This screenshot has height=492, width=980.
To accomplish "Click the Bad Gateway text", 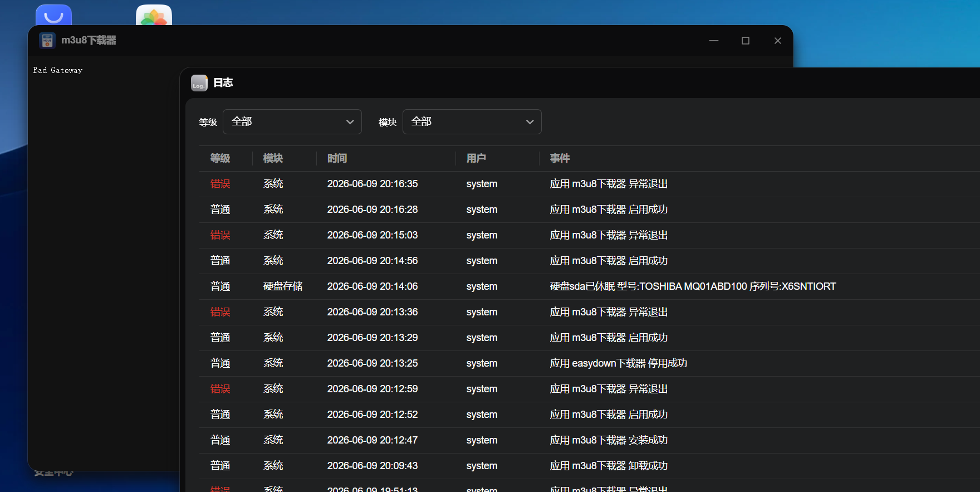I will tap(58, 70).
